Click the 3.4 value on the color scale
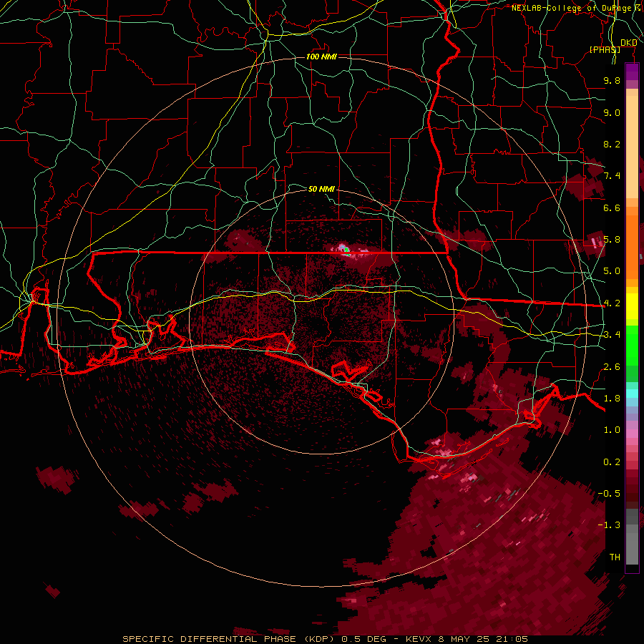The image size is (644, 644). click(612, 335)
